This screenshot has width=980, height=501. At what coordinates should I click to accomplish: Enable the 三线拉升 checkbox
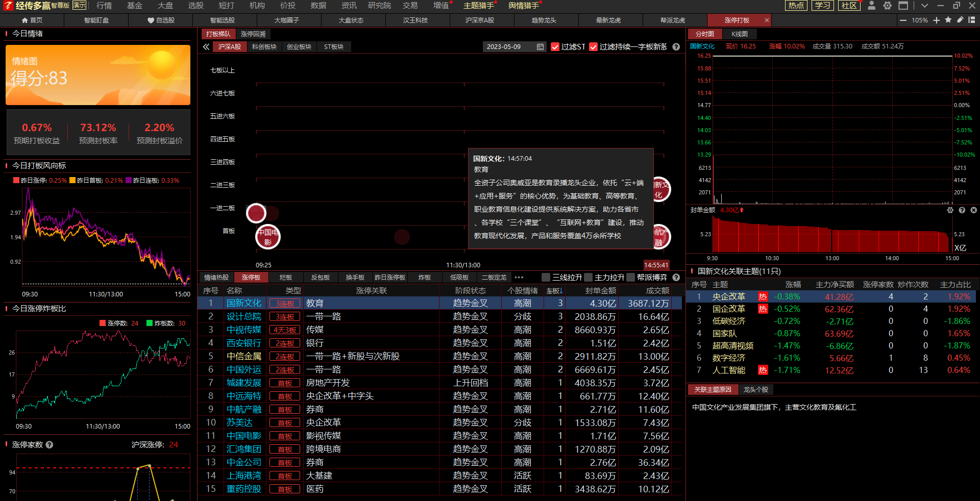[546, 278]
